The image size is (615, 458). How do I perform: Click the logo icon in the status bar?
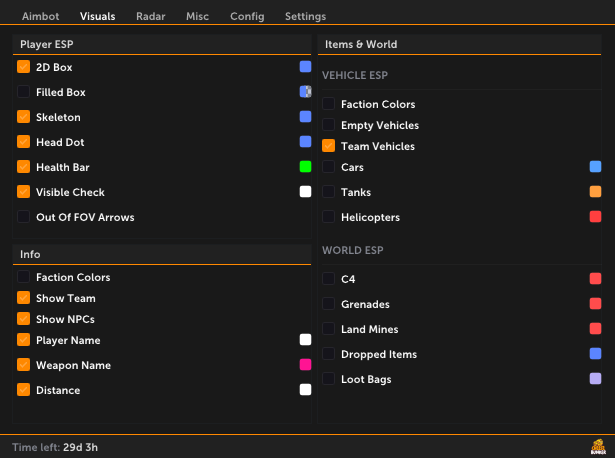598,447
